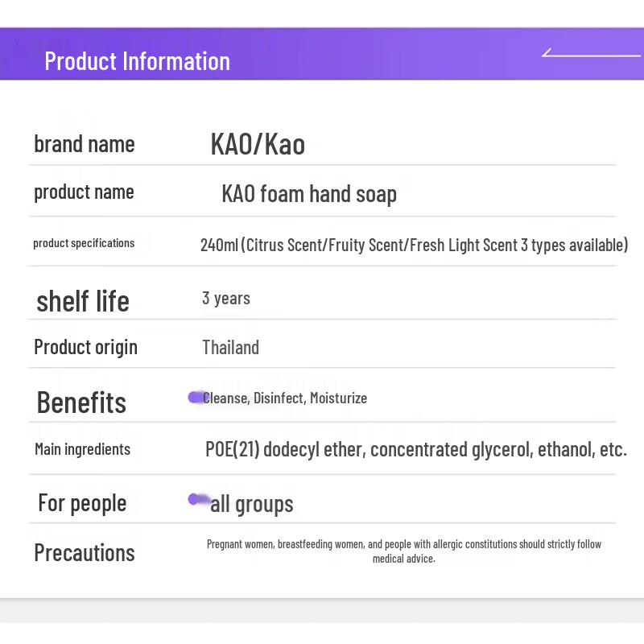The image size is (644, 644).
Task: Click the purple marker beside all groups
Action: [x=198, y=499]
